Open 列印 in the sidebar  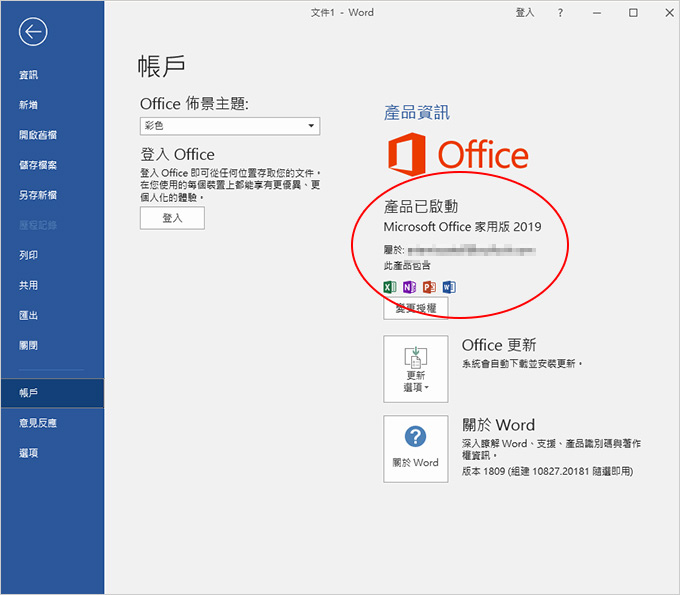click(29, 255)
